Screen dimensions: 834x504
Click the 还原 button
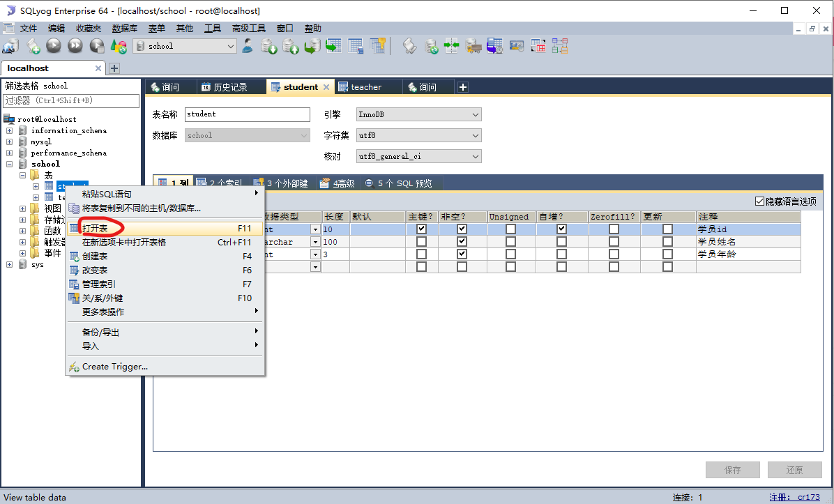(x=795, y=470)
